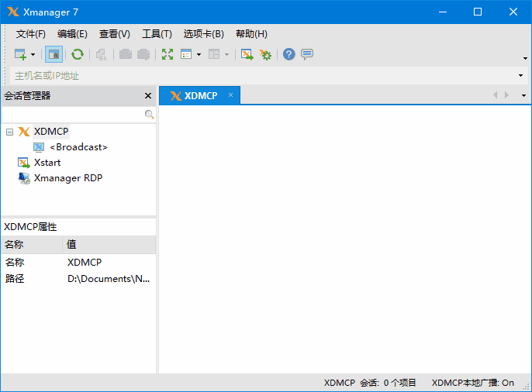This screenshot has width=532, height=392.
Task: Click the feedback speech bubble icon
Action: (x=307, y=54)
